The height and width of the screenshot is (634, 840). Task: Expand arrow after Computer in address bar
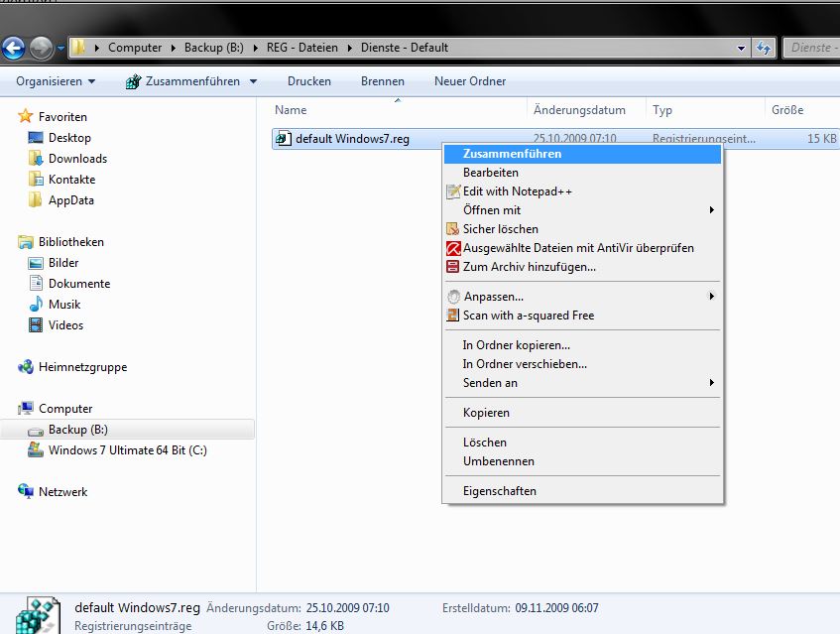click(173, 48)
